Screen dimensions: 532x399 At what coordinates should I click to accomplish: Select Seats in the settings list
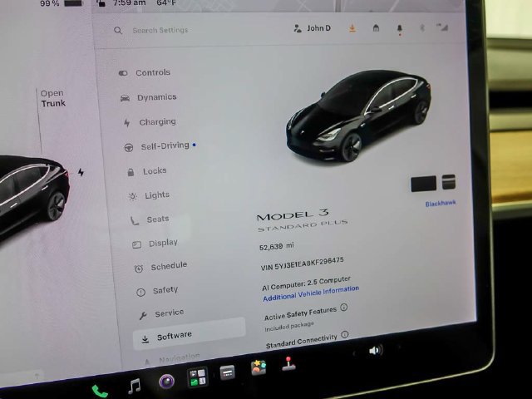pyautogui.click(x=150, y=219)
